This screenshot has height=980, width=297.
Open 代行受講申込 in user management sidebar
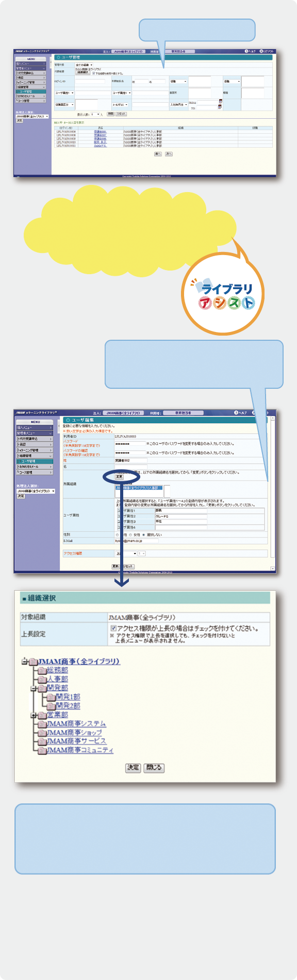point(30,73)
